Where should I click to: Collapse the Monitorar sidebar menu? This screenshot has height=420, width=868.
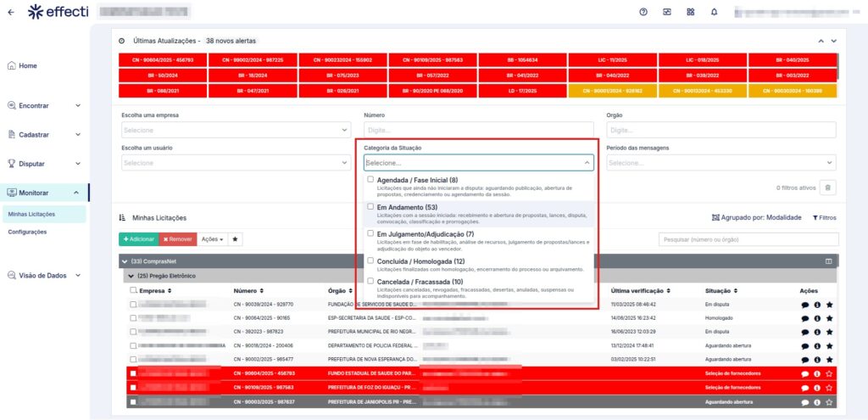click(x=44, y=193)
